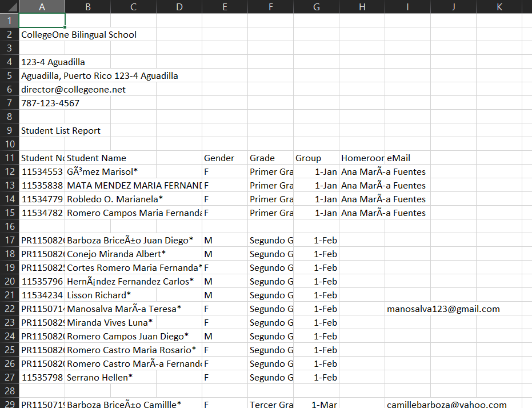Click student number '11534779'
This screenshot has width=532, height=408.
42,199
